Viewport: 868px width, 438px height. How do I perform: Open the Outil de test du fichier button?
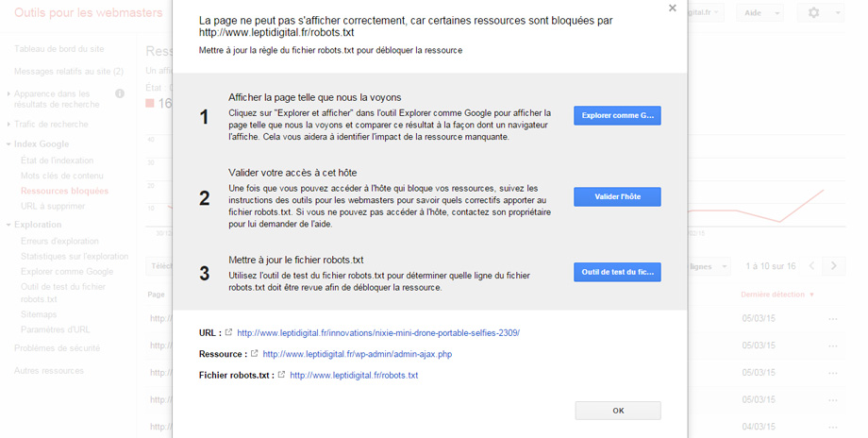click(617, 272)
